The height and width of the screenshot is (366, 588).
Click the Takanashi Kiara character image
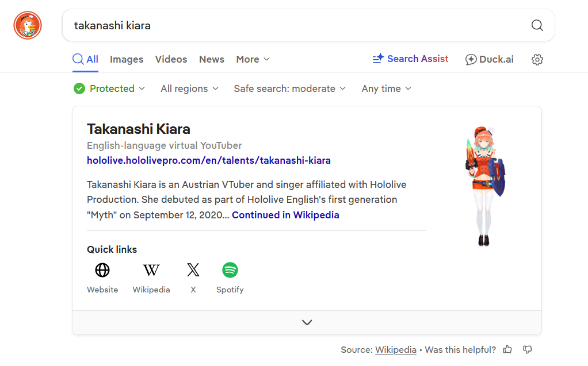pos(485,186)
